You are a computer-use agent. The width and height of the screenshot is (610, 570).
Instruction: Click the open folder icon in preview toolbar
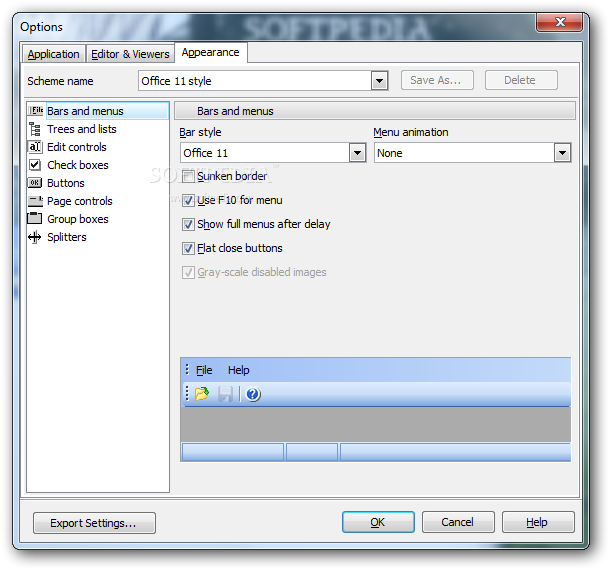(x=202, y=394)
